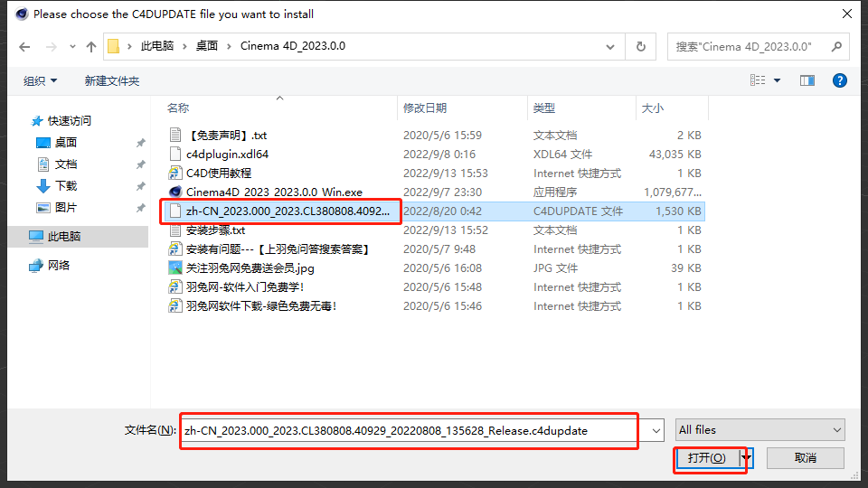Click the pin icon next to 下载
The width and height of the screenshot is (868, 488).
[141, 186]
